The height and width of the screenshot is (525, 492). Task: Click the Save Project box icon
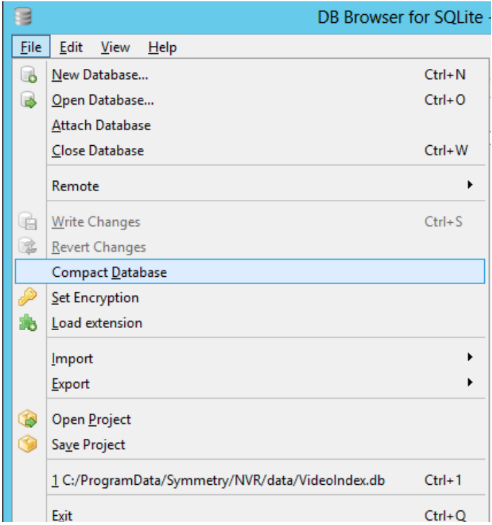(28, 444)
